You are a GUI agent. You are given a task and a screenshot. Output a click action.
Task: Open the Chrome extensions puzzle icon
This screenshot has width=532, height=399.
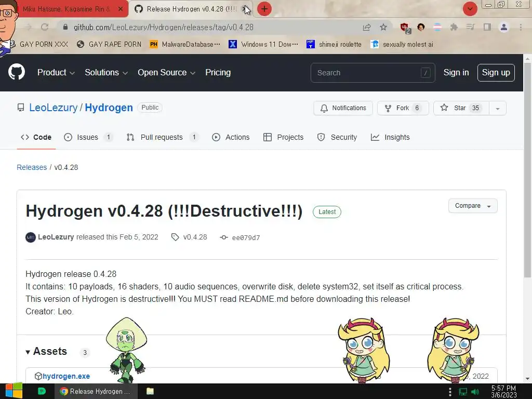(x=454, y=27)
